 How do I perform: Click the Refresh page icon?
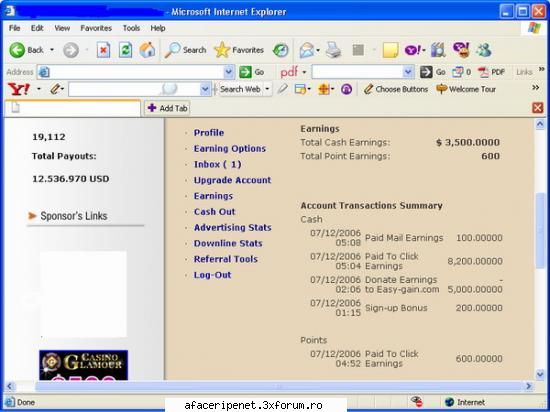tap(125, 50)
